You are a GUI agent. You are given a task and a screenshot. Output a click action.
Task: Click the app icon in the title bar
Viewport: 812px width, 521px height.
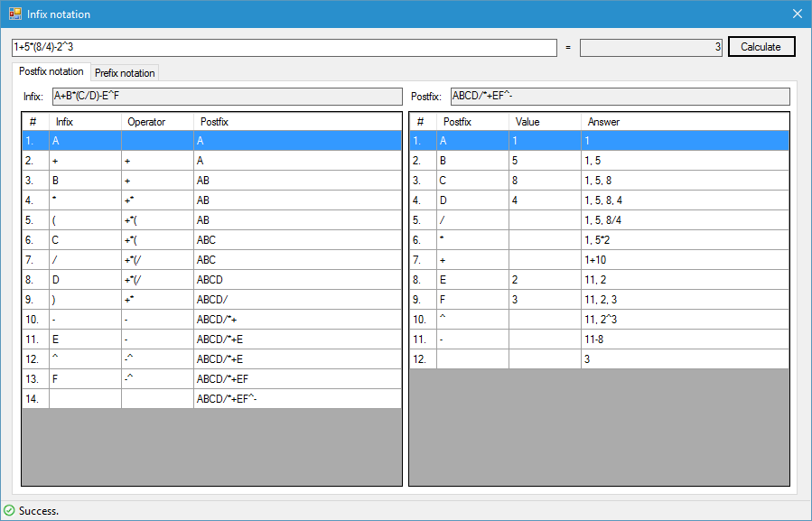tap(15, 14)
